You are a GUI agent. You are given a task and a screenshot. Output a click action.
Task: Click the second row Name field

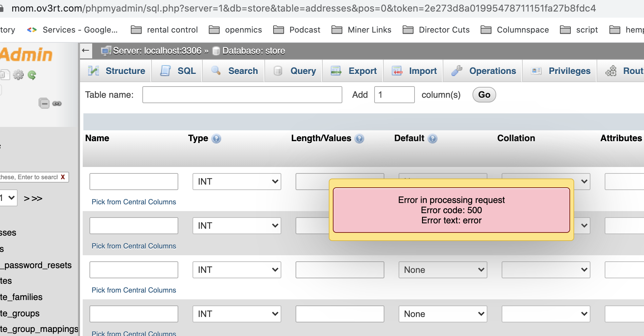(134, 226)
